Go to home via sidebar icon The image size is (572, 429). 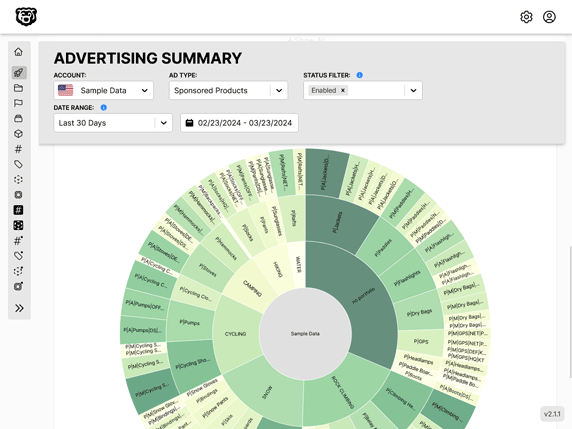point(19,52)
